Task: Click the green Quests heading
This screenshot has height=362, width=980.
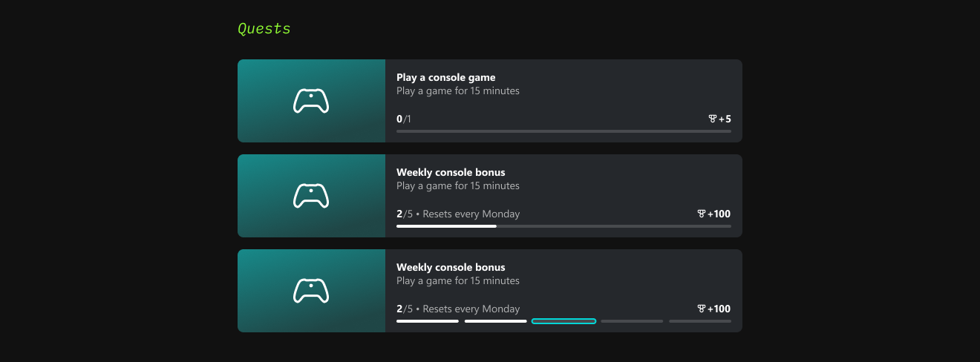Action: (264, 29)
